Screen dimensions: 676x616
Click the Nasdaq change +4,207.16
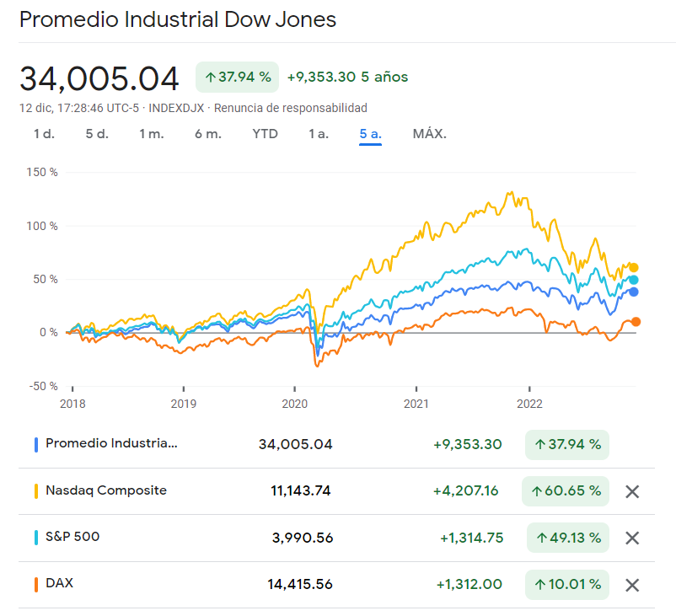[465, 491]
